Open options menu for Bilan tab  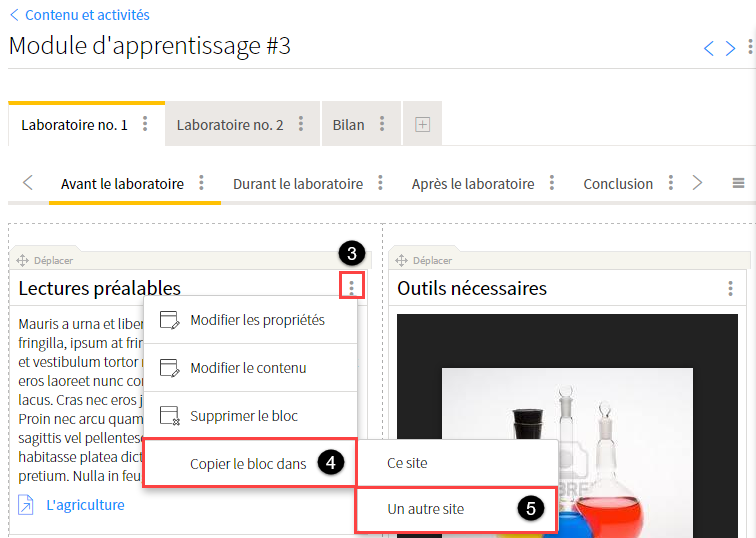381,124
